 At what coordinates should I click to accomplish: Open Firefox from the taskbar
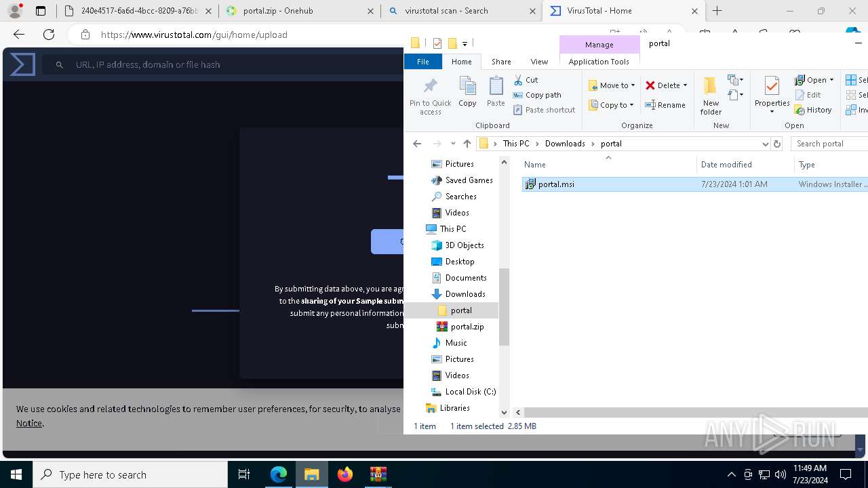coord(345,474)
